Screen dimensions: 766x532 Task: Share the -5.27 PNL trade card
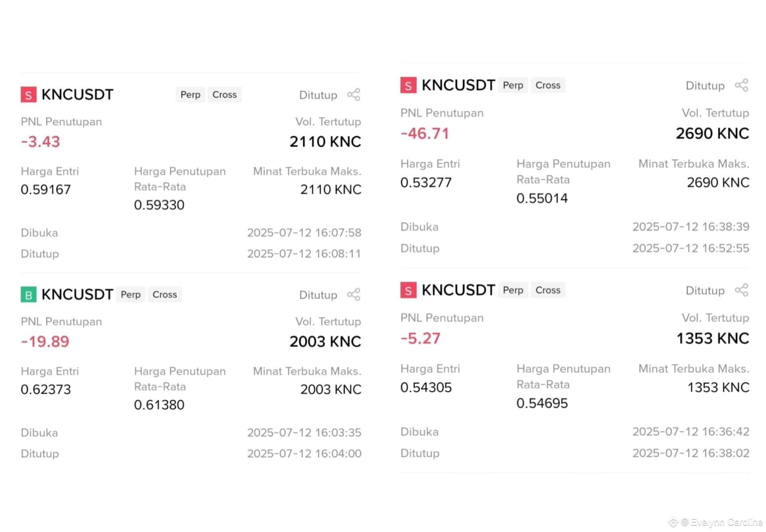click(742, 290)
